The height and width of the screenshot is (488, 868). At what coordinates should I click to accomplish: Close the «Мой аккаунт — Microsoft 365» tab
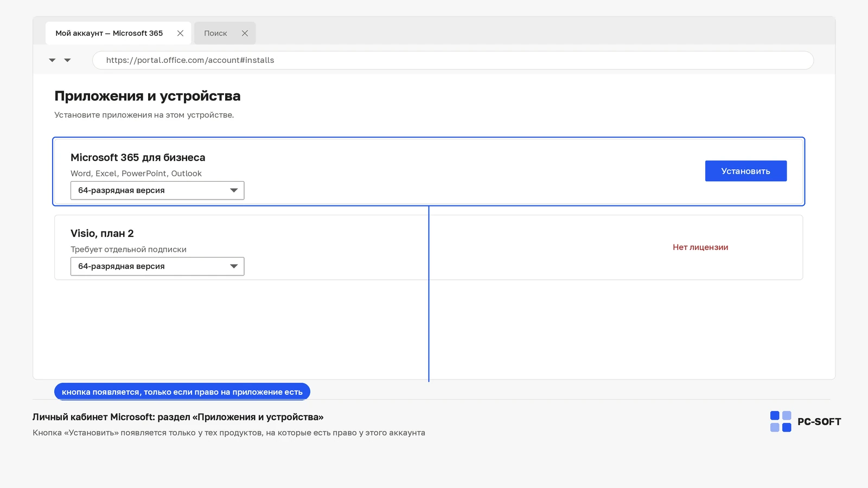pyautogui.click(x=180, y=33)
